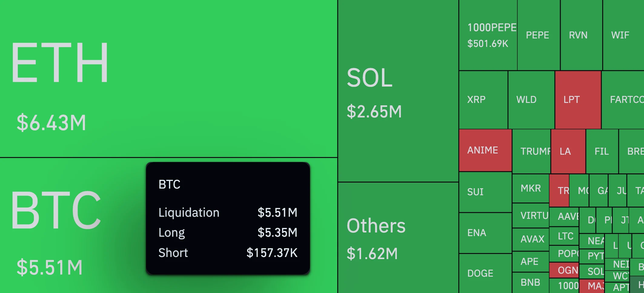This screenshot has height=293, width=644.
Task: Click the BNB tile
Action: point(530,282)
